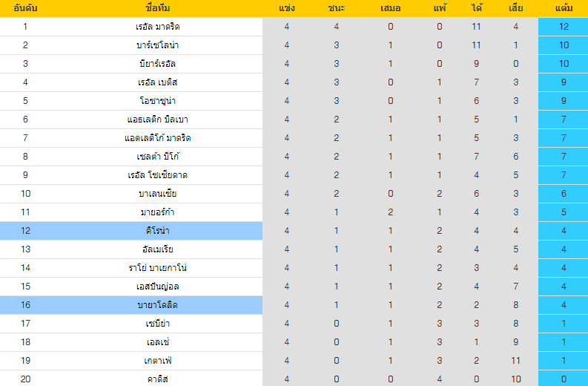
Task: Select team name บาเลนเซีย
Action: (x=157, y=194)
